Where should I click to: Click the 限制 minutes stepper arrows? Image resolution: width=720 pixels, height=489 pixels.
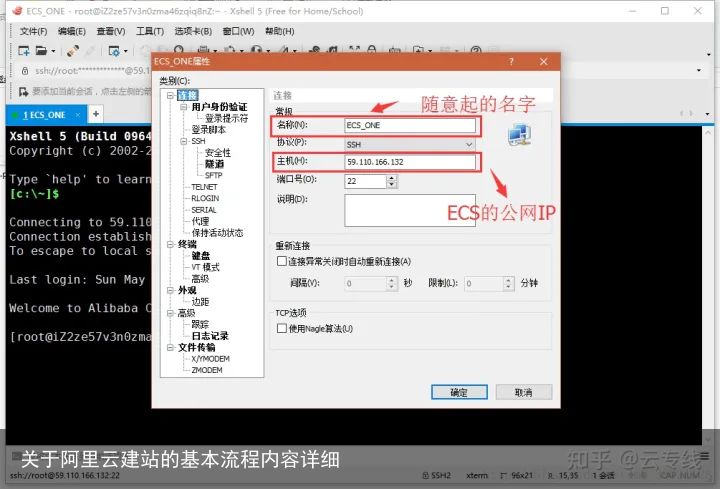pos(508,283)
